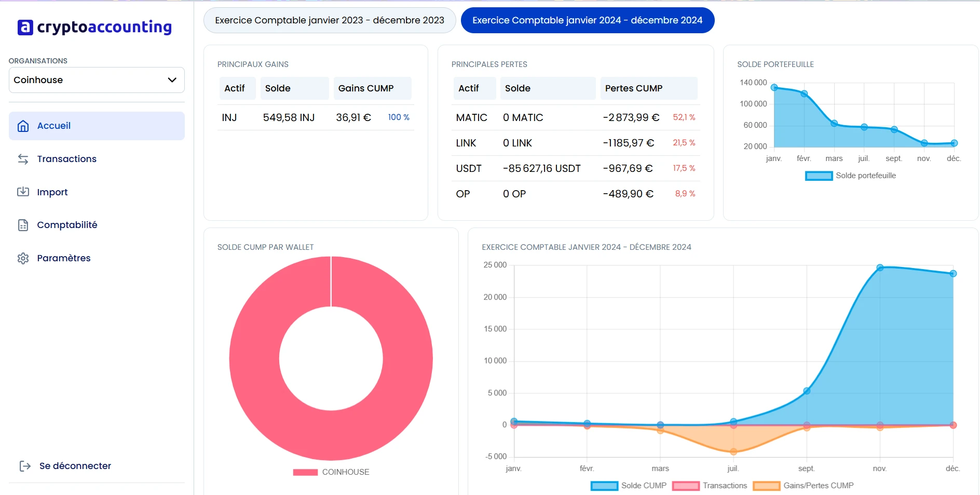Click the Import download icon

pos(23,192)
